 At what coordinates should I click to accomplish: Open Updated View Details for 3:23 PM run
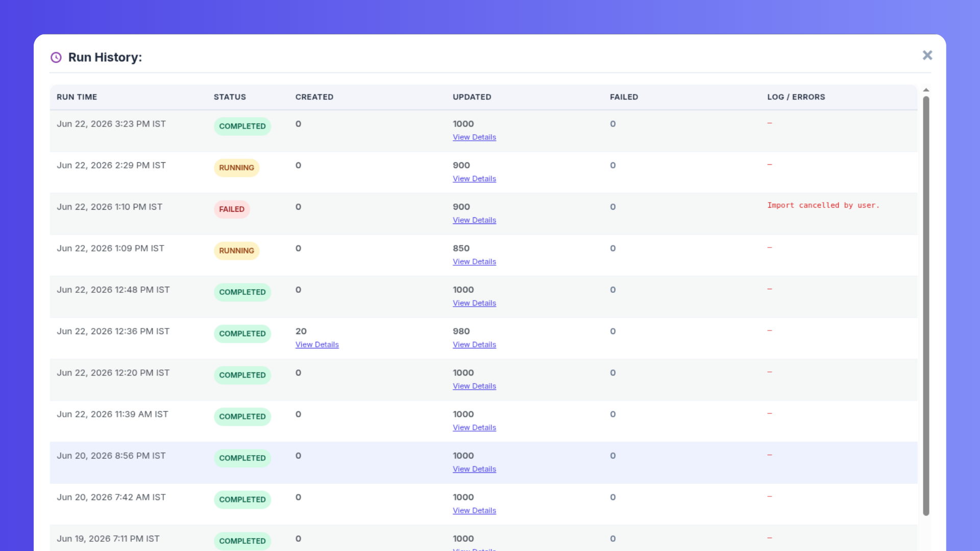click(x=474, y=137)
